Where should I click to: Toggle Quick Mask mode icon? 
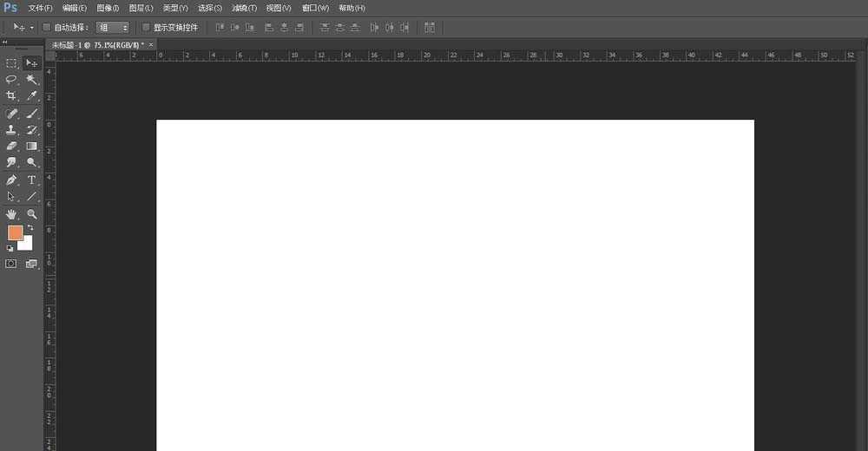pyautogui.click(x=11, y=264)
